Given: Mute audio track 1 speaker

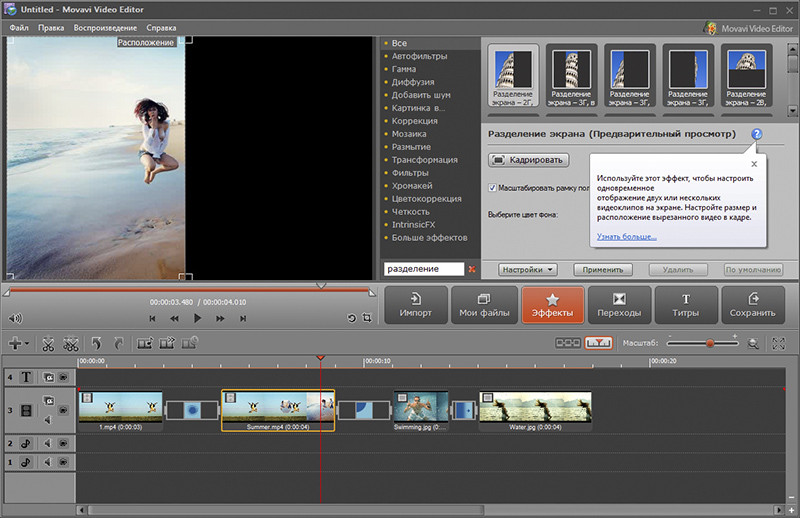Looking at the screenshot, I should coord(48,462).
